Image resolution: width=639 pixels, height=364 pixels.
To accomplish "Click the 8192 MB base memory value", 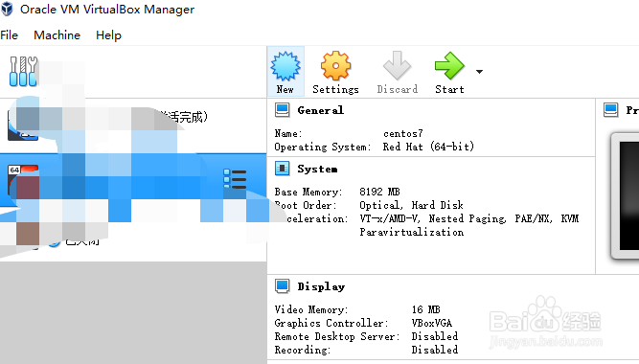I will pos(379,192).
